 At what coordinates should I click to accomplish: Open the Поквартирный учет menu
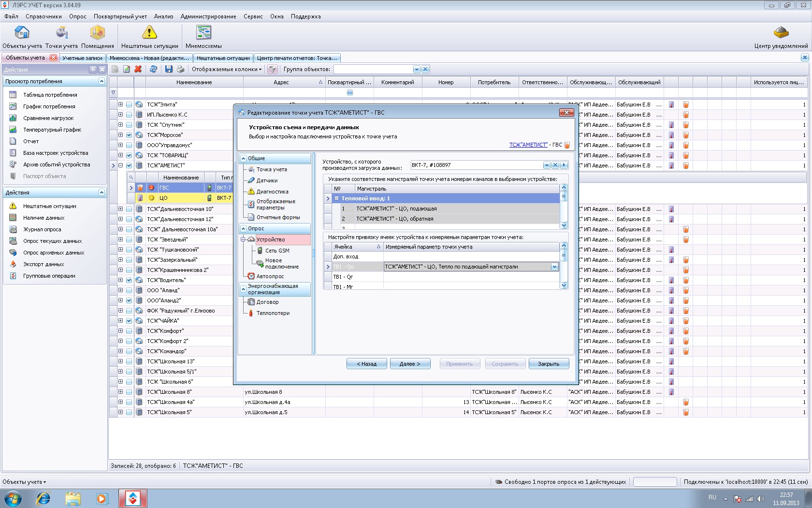pos(120,16)
